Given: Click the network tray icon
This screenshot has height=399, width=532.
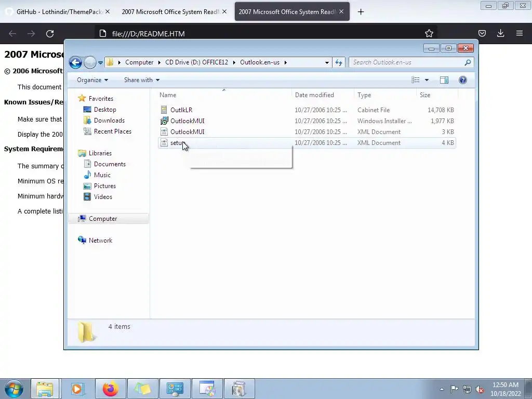Looking at the screenshot, I should point(467,389).
